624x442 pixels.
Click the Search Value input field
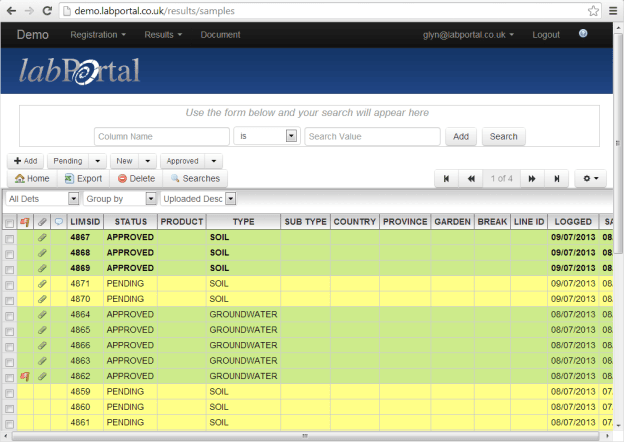(372, 136)
